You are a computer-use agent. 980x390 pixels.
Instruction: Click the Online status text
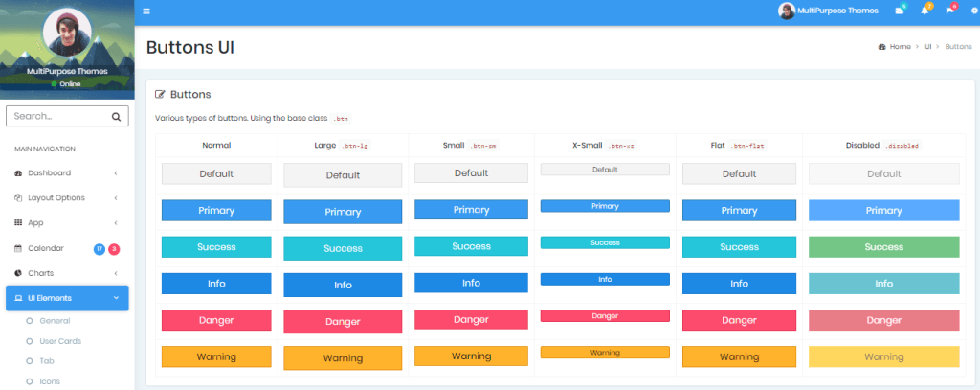point(70,84)
